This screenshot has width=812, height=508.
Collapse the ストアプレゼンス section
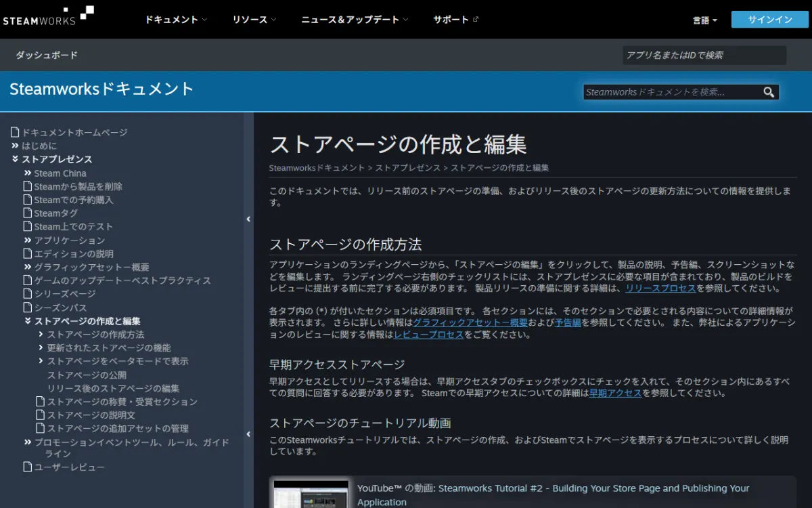click(15, 159)
